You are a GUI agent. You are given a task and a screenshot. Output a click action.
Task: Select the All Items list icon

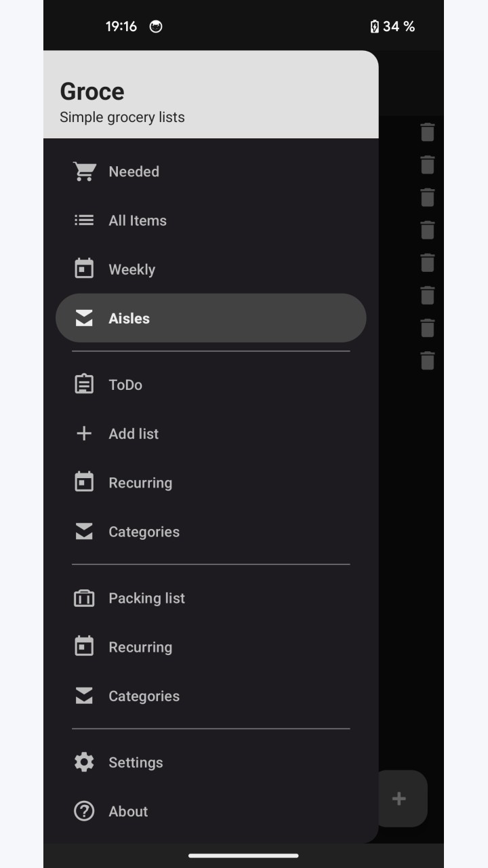(x=84, y=220)
